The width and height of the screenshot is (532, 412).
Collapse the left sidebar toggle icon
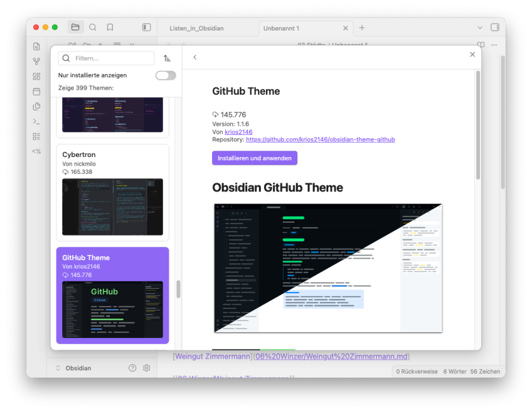pyautogui.click(x=147, y=27)
